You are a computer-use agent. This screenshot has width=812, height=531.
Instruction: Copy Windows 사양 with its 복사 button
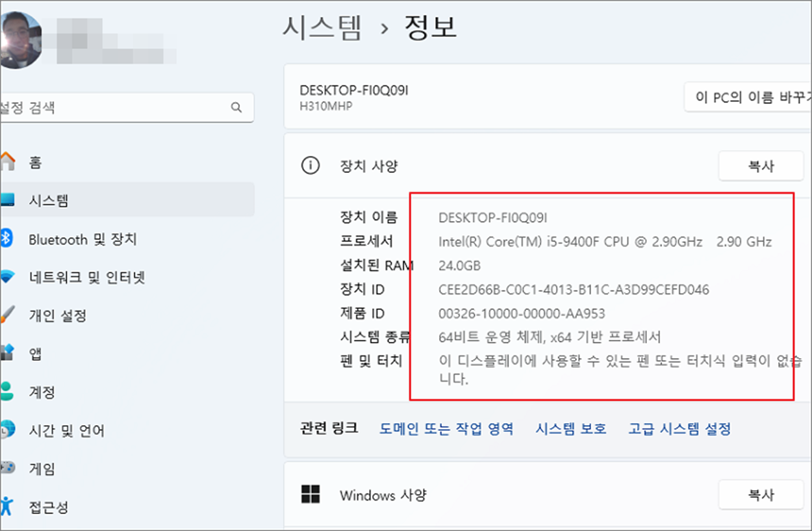point(761,495)
